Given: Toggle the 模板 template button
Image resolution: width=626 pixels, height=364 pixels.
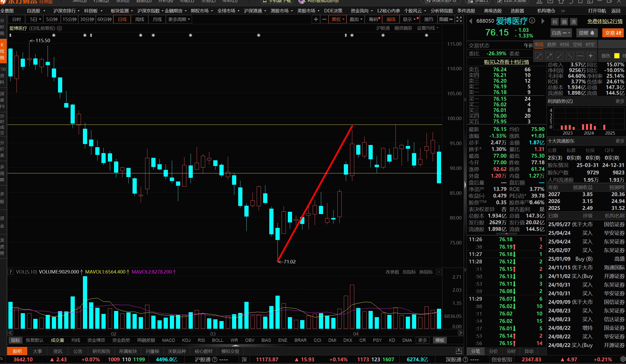Looking at the screenshot, I should (440, 340).
